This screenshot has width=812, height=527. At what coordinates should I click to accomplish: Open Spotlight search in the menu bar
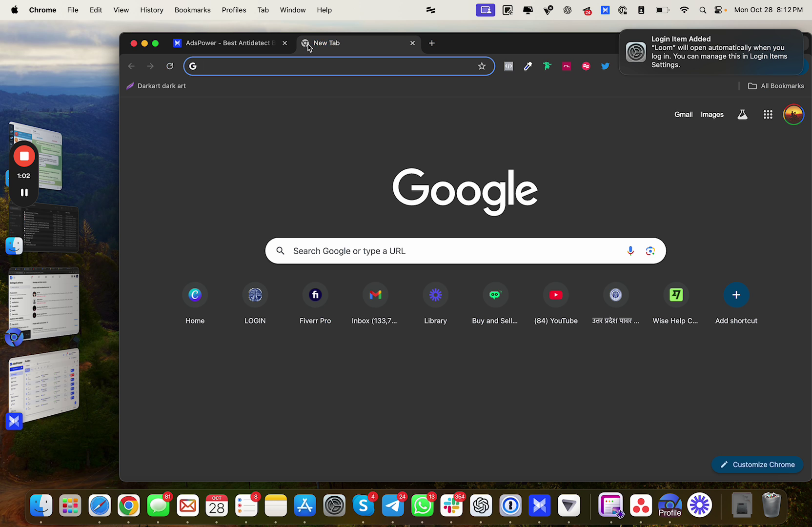[x=703, y=10]
